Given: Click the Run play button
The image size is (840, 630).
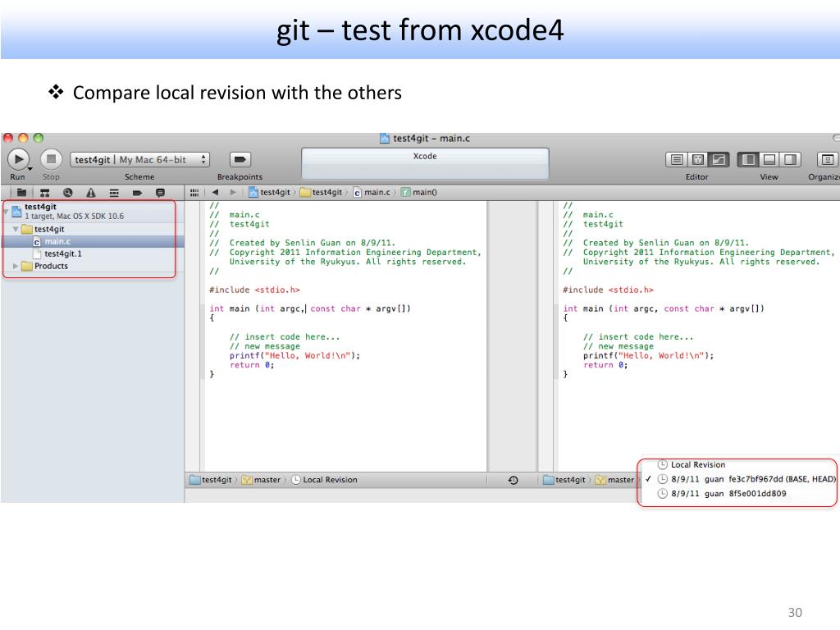Looking at the screenshot, I should [19, 159].
